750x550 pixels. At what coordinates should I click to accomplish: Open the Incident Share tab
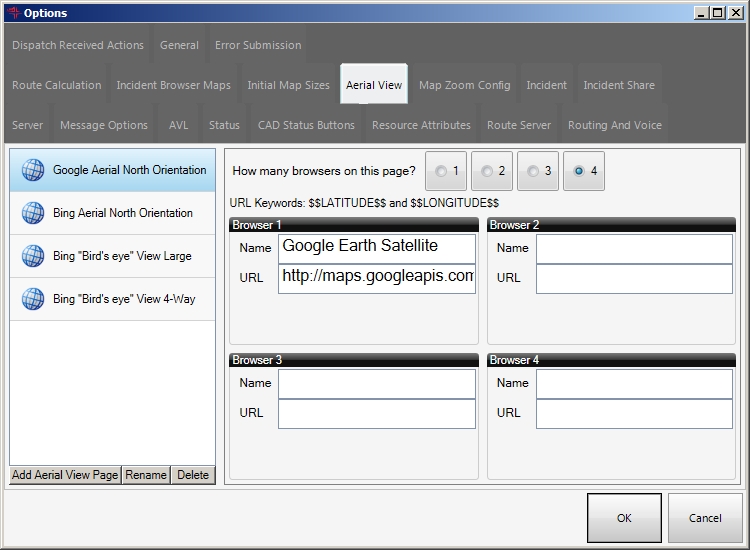point(619,85)
